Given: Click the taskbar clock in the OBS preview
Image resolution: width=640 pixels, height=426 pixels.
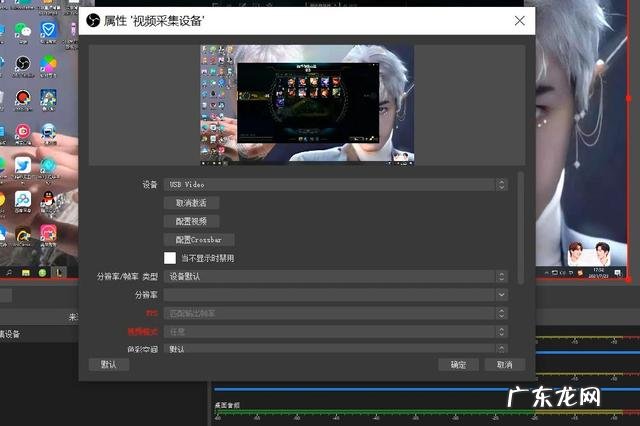Looking at the screenshot, I should coord(598,273).
